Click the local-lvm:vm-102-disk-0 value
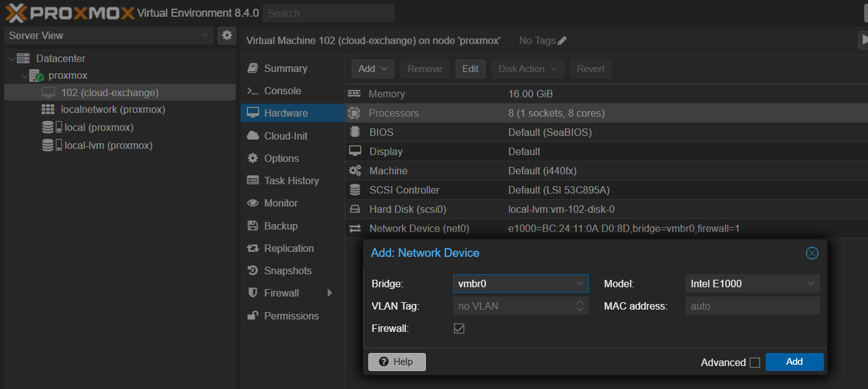The image size is (868, 389). (561, 209)
